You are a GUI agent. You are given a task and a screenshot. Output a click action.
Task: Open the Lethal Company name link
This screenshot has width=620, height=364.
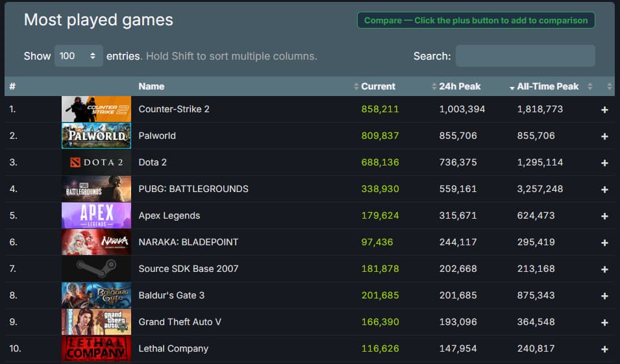[173, 348]
